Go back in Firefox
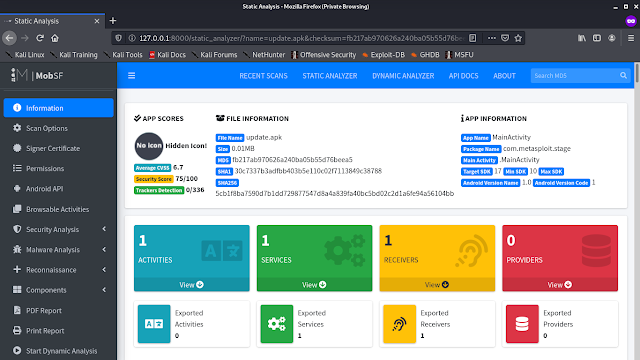 tap(9, 38)
